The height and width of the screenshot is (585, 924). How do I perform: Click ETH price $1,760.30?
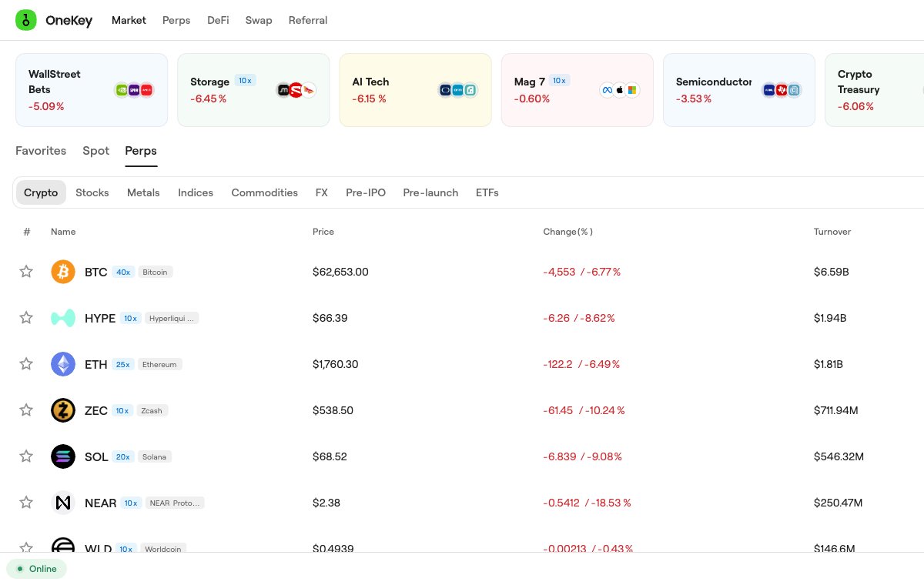tap(336, 364)
